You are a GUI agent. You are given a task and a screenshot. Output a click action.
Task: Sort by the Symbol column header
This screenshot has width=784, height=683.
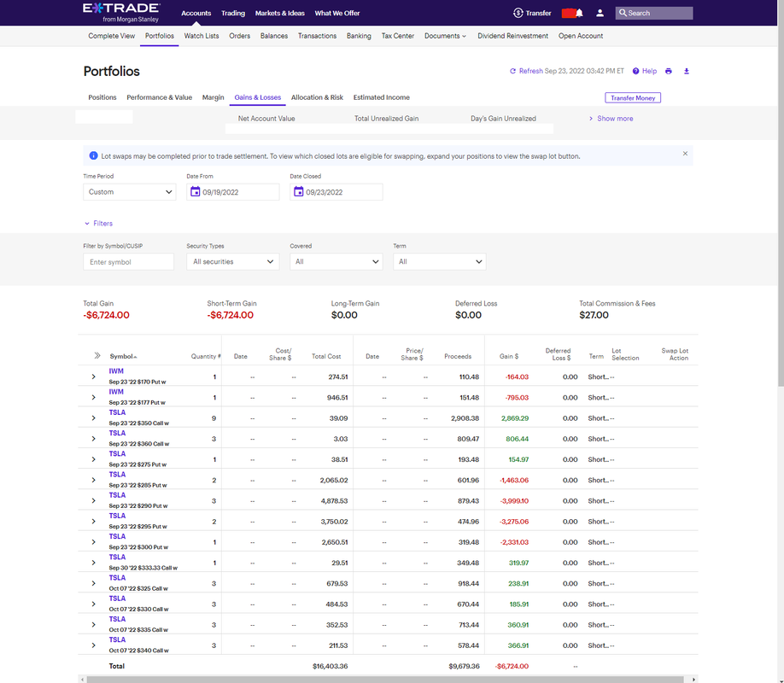click(123, 357)
